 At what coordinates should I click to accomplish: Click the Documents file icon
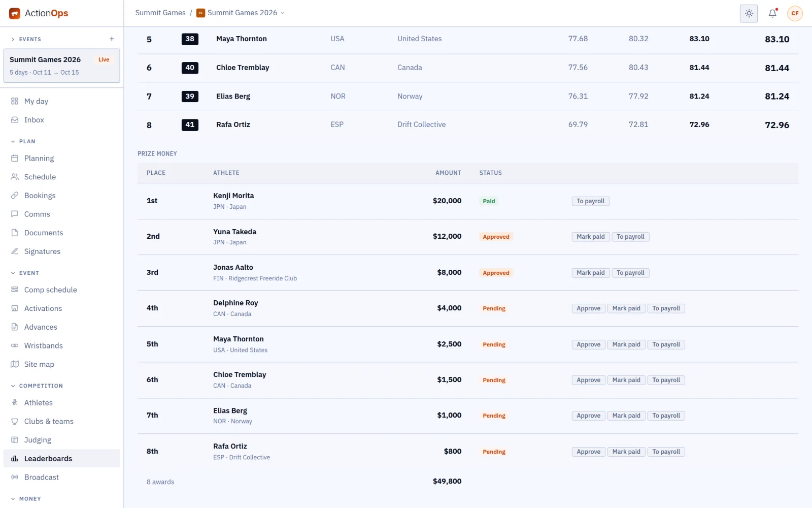15,233
